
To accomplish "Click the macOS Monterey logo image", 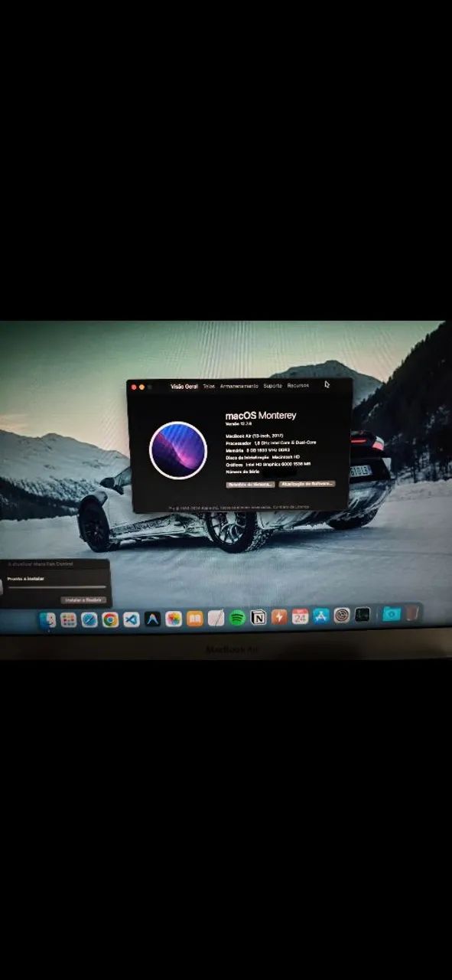I will tap(178, 450).
